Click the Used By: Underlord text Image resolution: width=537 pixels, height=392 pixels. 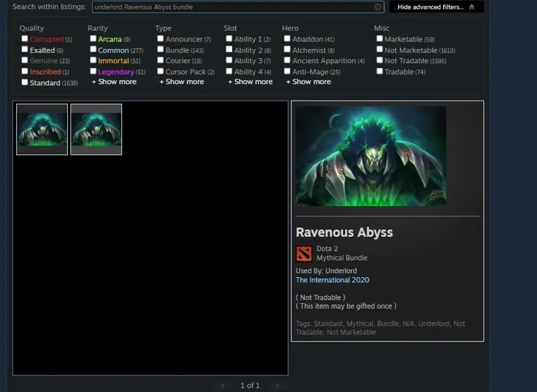[326, 271]
